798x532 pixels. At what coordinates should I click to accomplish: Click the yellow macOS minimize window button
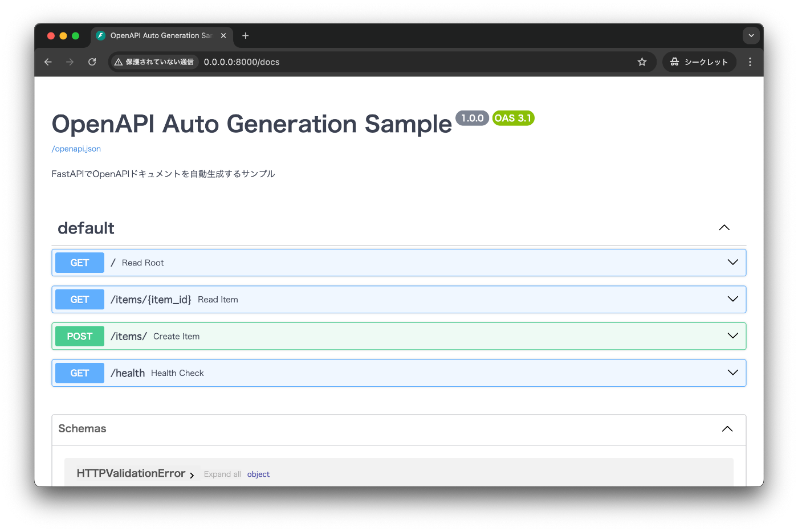tap(63, 35)
